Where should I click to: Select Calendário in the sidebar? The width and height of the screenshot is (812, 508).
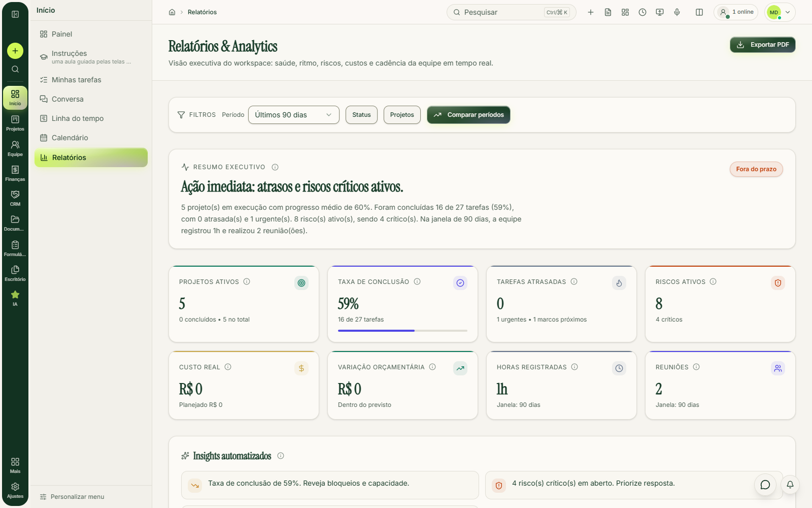click(x=91, y=138)
